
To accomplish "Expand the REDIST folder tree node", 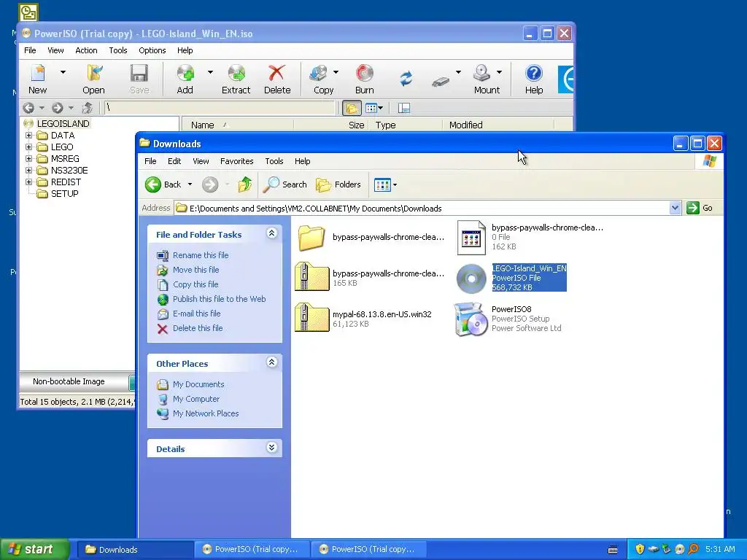I will (28, 182).
